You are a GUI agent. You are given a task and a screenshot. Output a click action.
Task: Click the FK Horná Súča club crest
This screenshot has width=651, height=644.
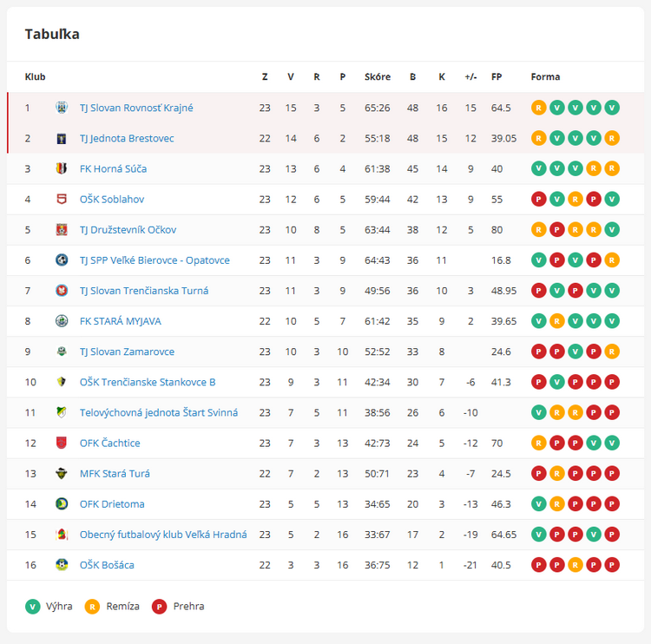(62, 168)
